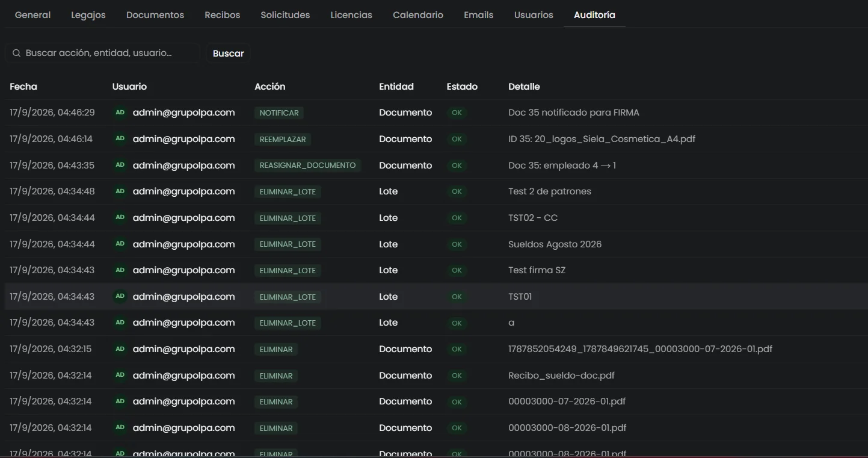Click the search magnifier icon
Image resolution: width=868 pixels, height=458 pixels.
[16, 53]
